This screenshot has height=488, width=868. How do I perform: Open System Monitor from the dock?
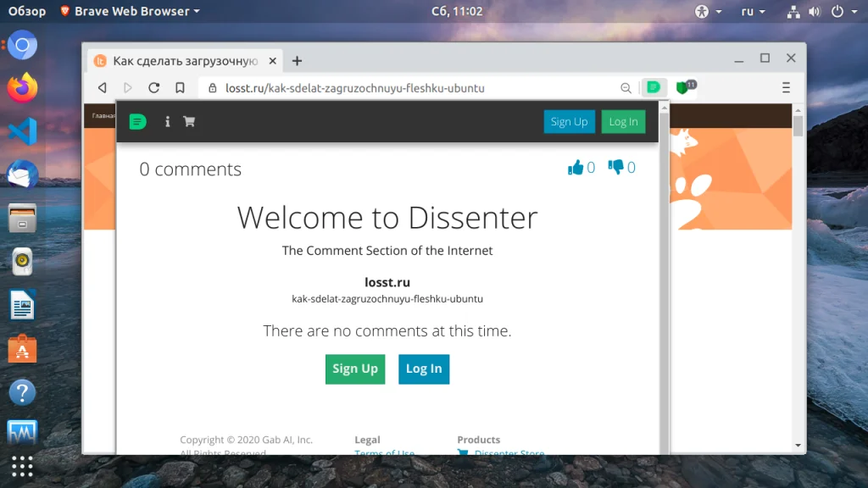coord(22,432)
